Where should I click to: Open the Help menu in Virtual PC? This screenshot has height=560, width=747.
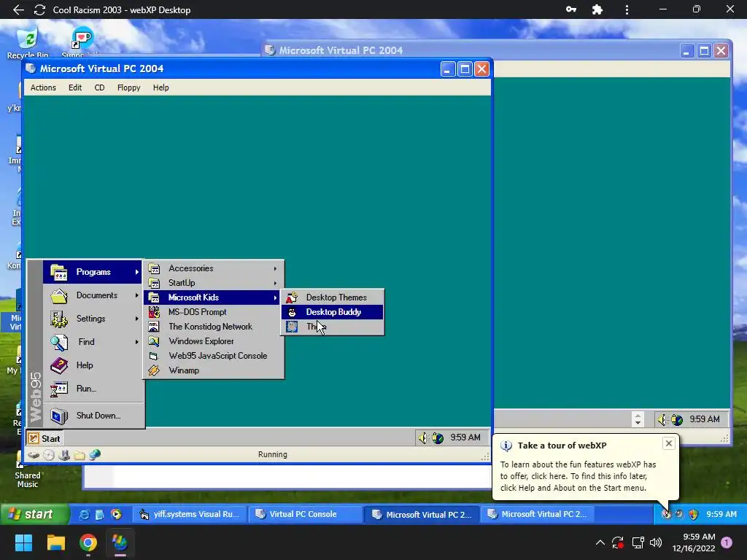coord(160,87)
